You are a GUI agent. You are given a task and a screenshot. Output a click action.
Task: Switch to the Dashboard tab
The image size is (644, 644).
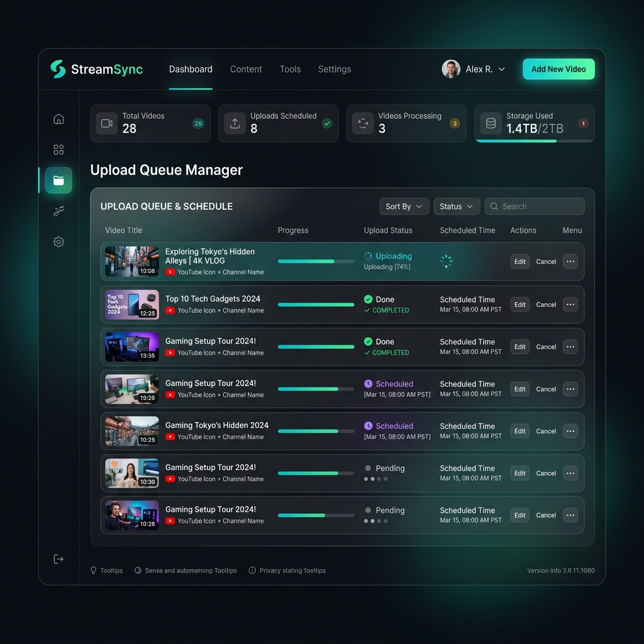click(191, 69)
